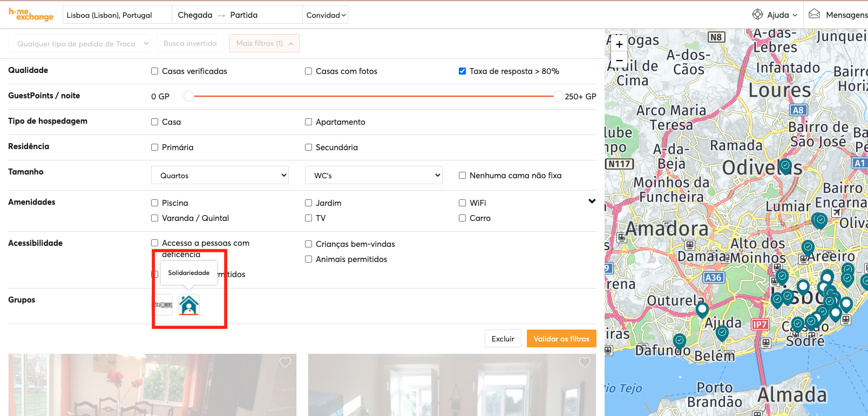
Task: Tick the Secundária residence checkbox
Action: [x=309, y=147]
